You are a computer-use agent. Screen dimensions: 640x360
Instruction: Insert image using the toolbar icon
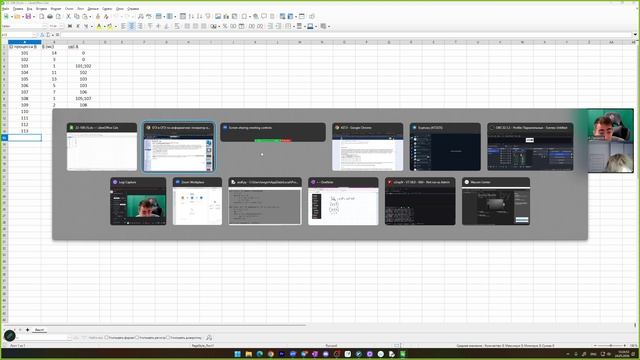tap(218, 16)
